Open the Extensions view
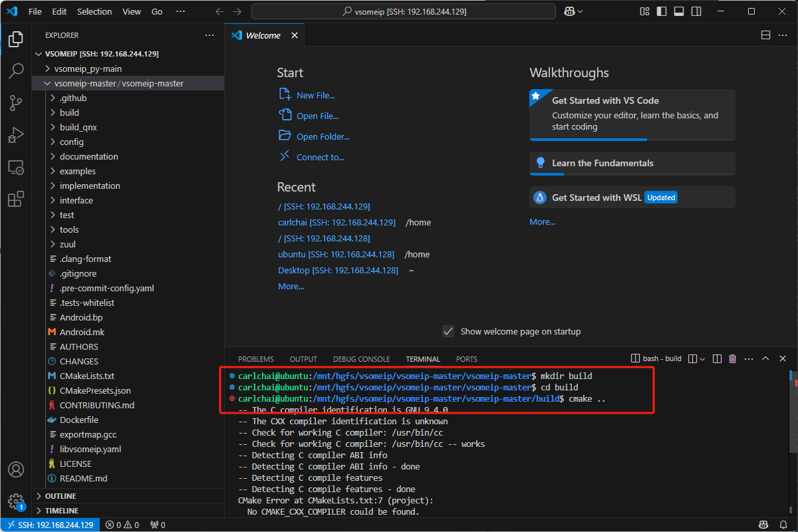798x532 pixels. pos(16,199)
